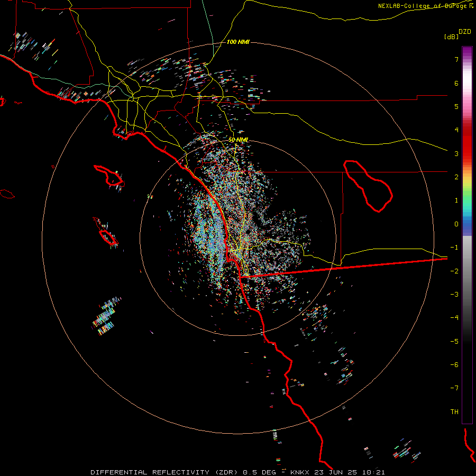Click the -2 dB tick label

pyautogui.click(x=454, y=271)
